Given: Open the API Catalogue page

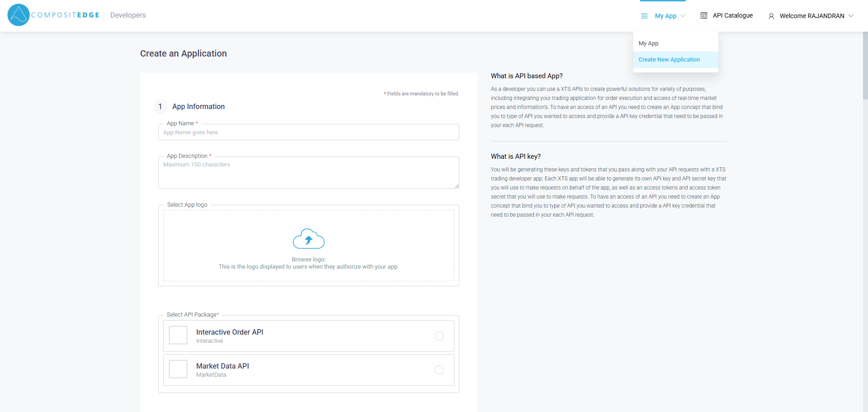Looking at the screenshot, I should click(732, 15).
